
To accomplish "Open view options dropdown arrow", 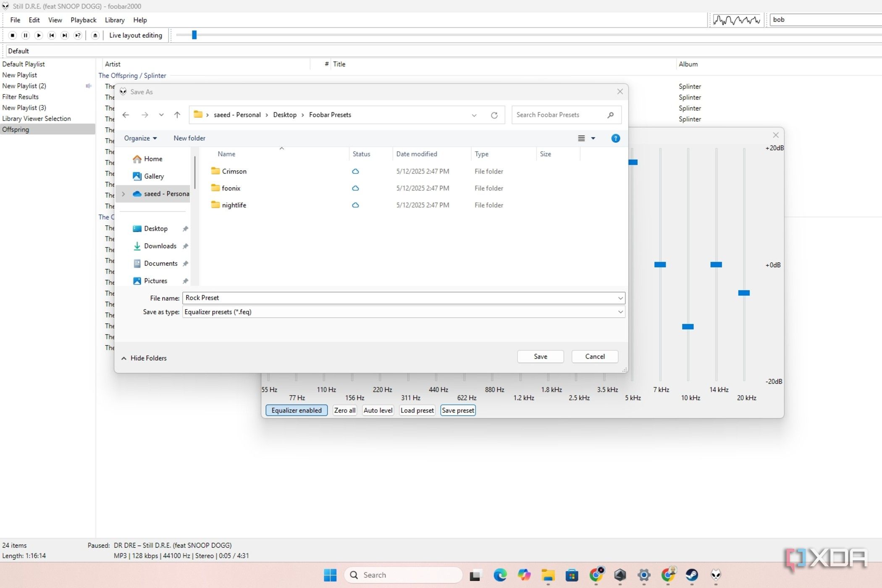I will point(593,138).
